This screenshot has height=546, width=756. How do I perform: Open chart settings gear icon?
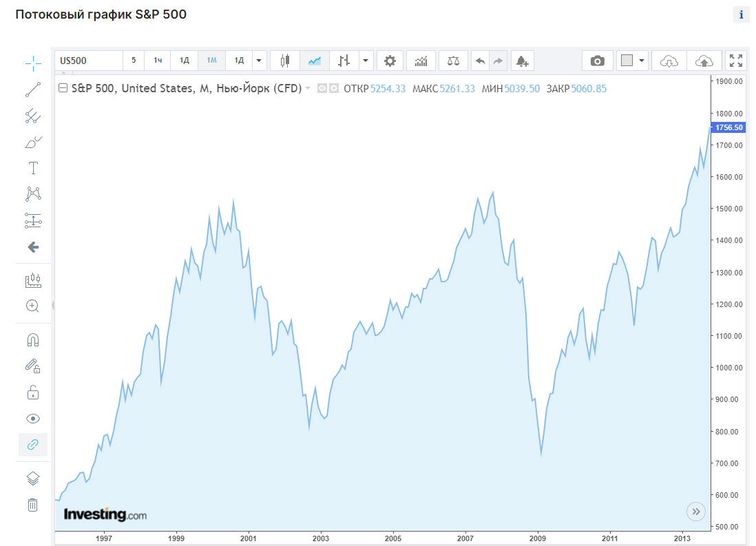390,61
